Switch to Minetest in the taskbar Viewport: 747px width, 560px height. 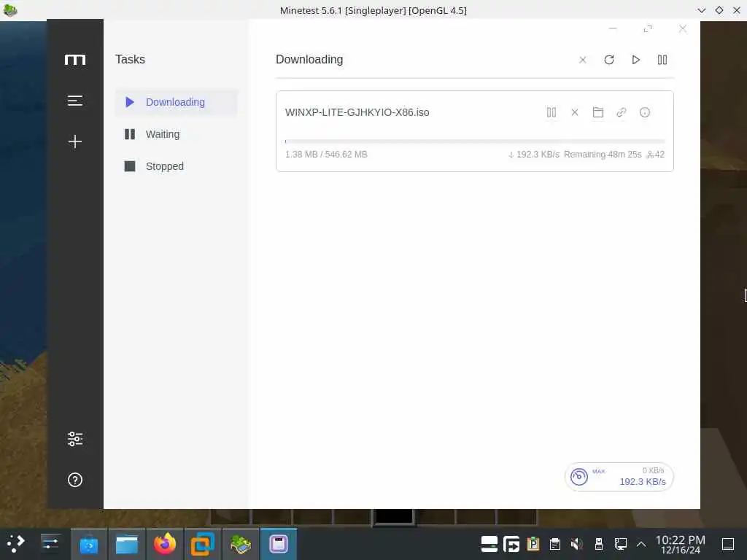(241, 544)
